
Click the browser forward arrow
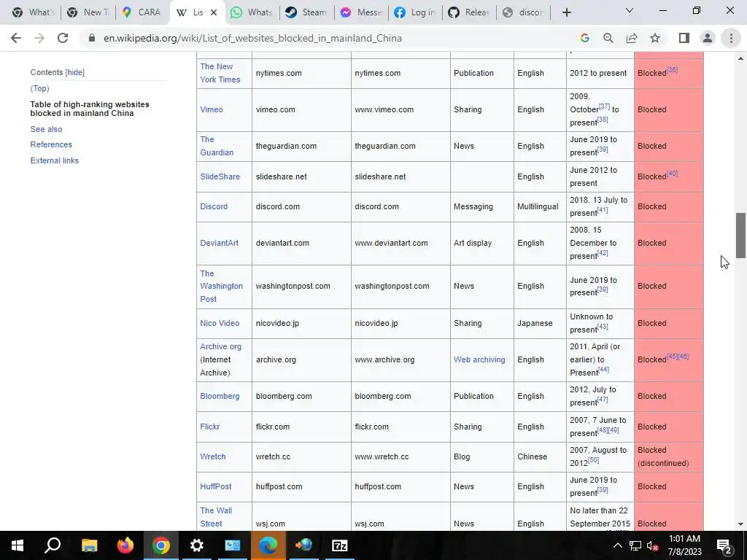coord(39,38)
